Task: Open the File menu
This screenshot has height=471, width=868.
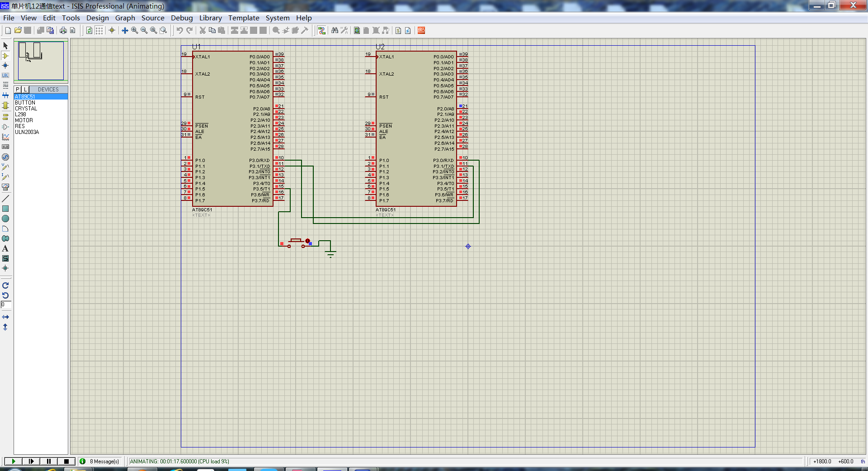Action: pyautogui.click(x=9, y=18)
